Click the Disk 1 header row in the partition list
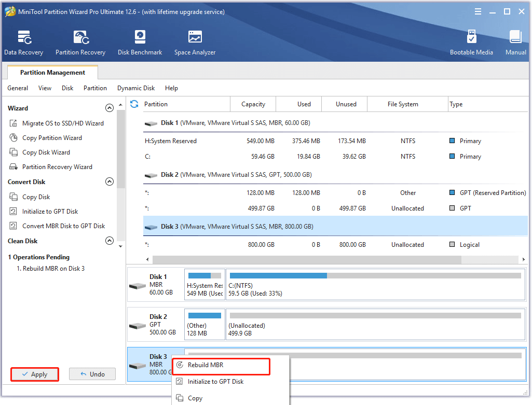Viewport: 532px width, 405px height. pyautogui.click(x=335, y=123)
